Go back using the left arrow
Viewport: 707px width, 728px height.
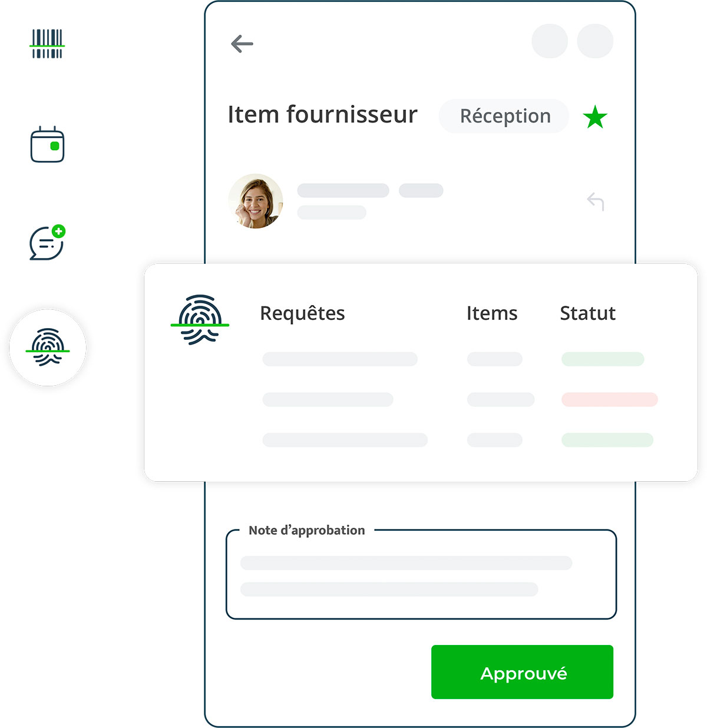(242, 44)
